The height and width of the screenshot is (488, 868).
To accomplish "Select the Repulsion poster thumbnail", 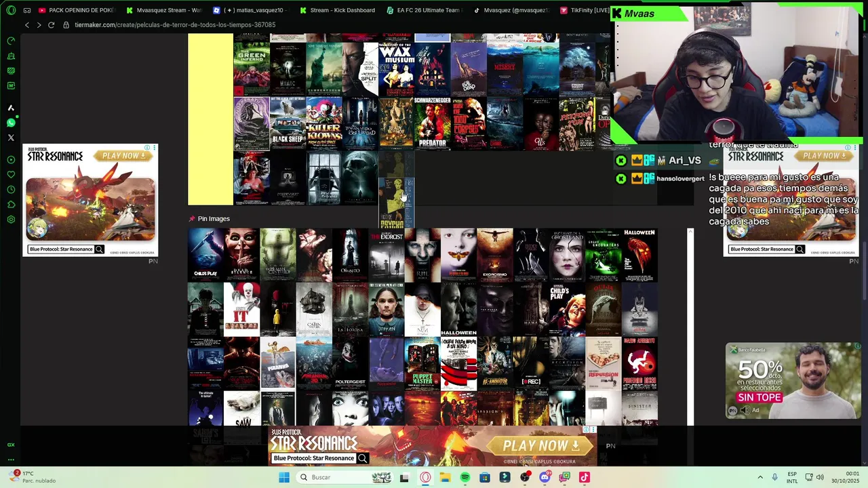I will (x=604, y=363).
